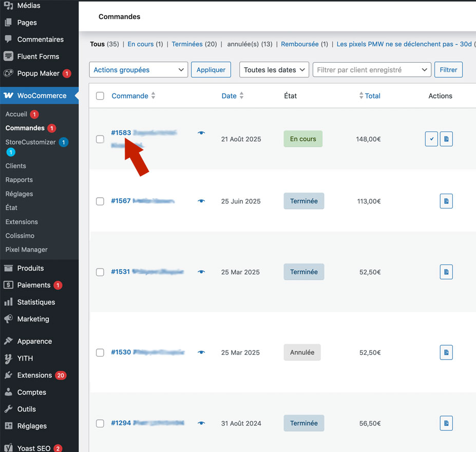Sort orders by the Total column header
This screenshot has width=476, height=452.
pyautogui.click(x=372, y=96)
